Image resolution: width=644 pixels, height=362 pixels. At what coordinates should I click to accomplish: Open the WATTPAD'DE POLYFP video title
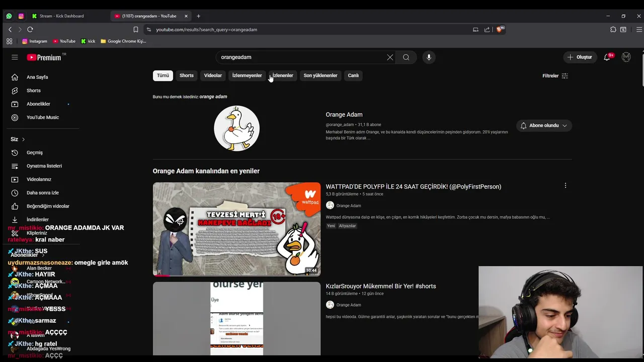point(414,187)
